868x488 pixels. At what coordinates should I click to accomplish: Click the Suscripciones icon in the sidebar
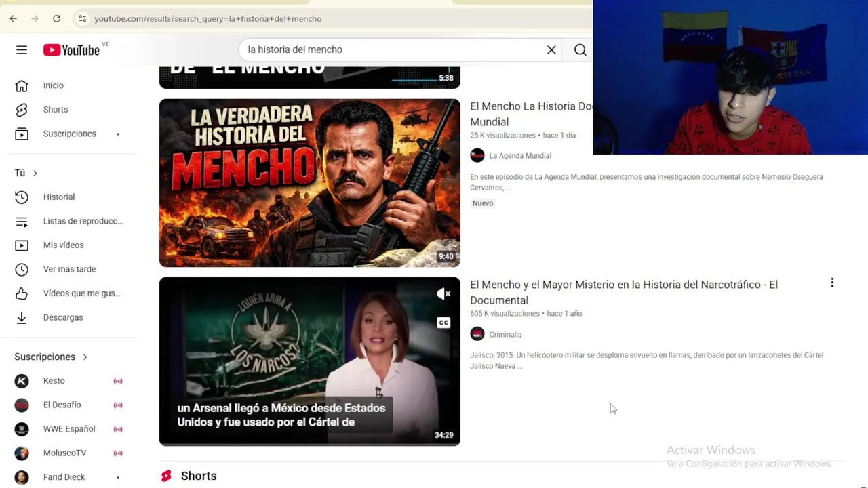[22, 134]
